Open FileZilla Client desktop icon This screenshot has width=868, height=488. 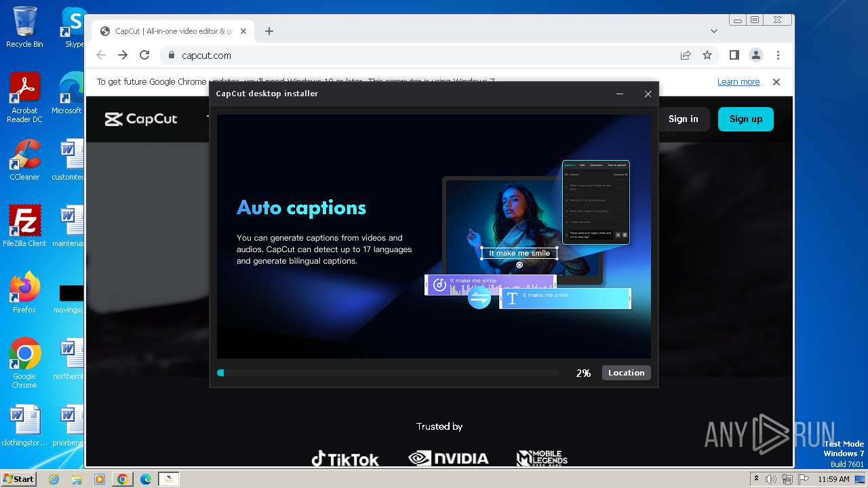point(24,226)
